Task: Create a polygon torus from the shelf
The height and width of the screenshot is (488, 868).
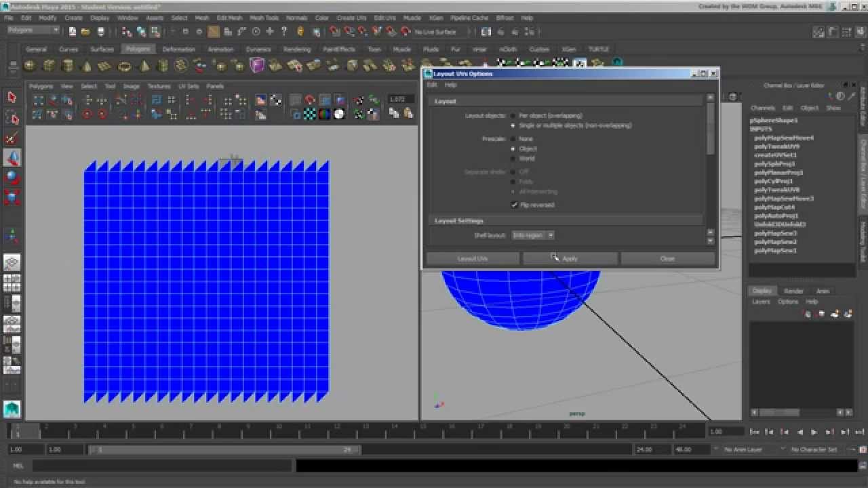Action: [x=124, y=65]
